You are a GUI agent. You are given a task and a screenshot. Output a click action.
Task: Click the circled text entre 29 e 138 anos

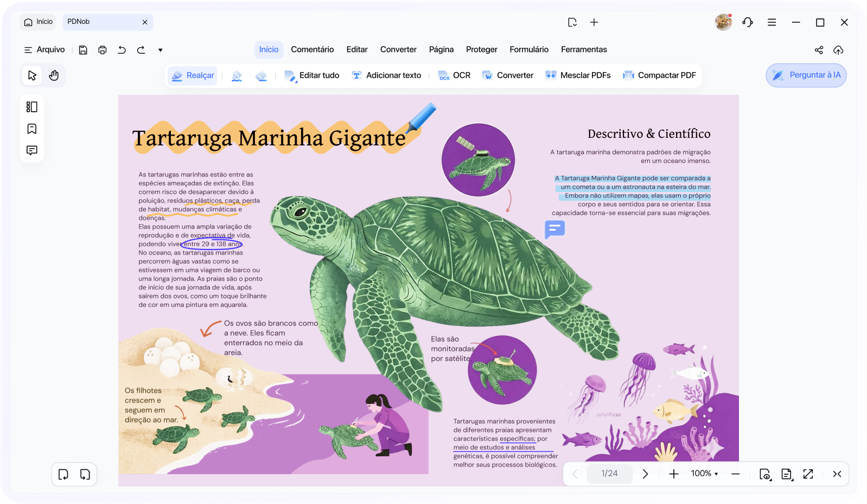click(x=212, y=244)
